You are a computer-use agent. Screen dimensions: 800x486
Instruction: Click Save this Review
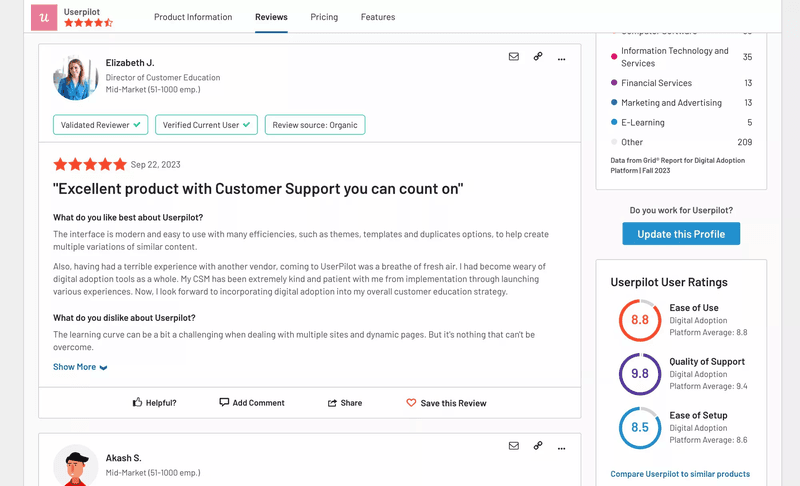(446, 403)
